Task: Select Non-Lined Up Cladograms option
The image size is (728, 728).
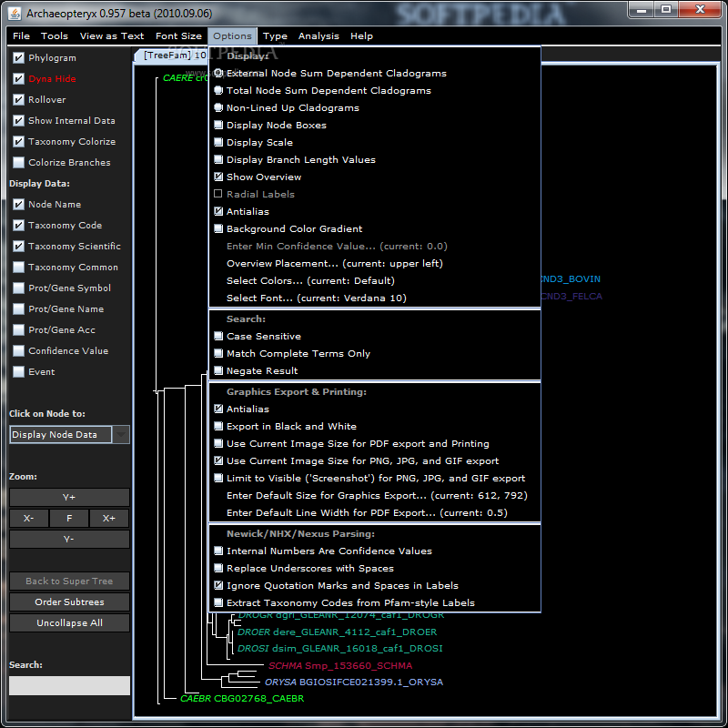Action: [375, 107]
